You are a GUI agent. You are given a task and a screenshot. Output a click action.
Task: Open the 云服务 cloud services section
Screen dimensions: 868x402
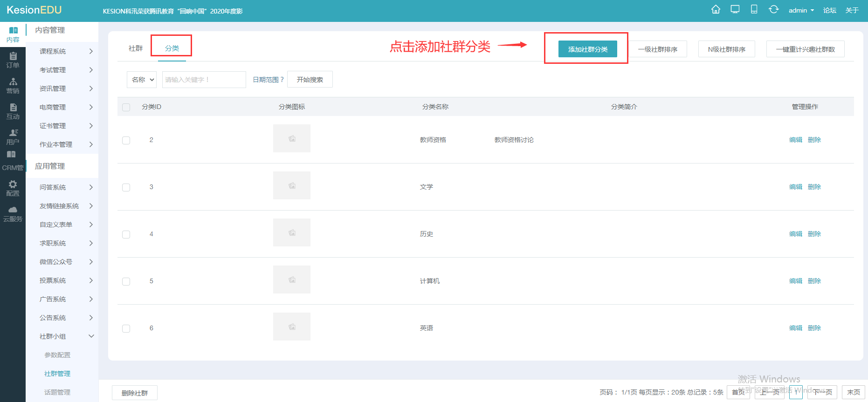pos(13,214)
